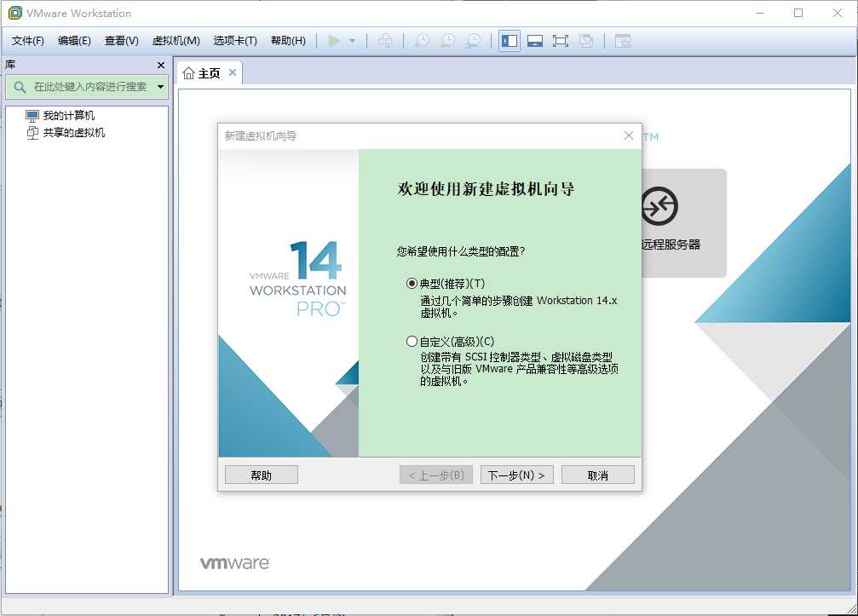
Task: Click the VMware Workstation title bar icon
Action: pos(15,13)
